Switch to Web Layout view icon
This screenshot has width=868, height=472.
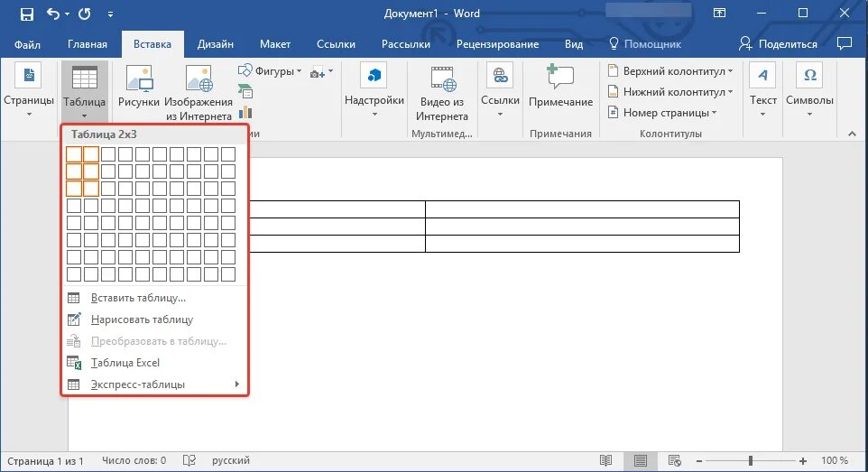point(675,460)
